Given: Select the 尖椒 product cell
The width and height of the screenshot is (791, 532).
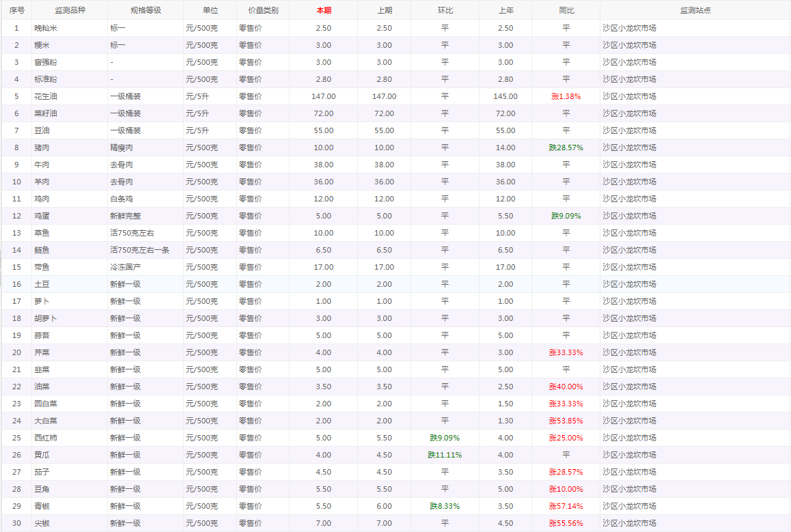Looking at the screenshot, I should click(x=42, y=523).
